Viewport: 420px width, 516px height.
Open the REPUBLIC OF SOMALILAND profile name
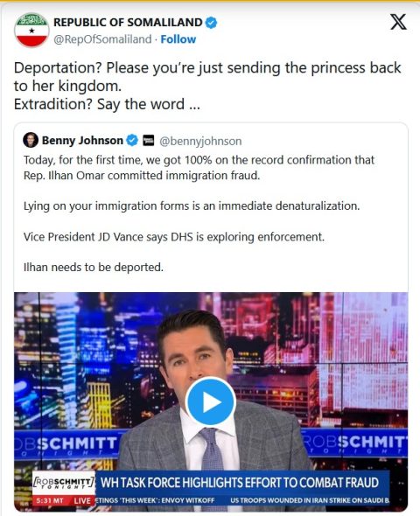[128, 23]
